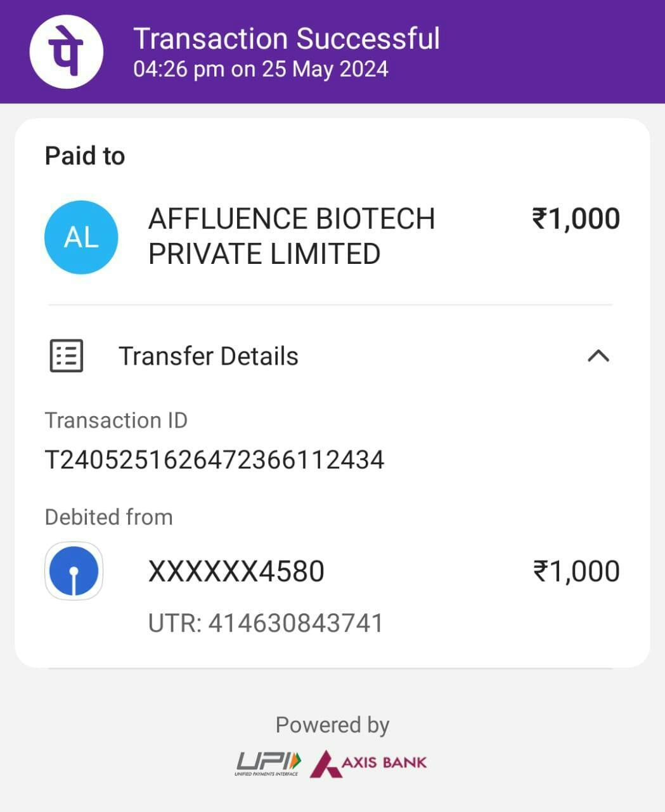Click the Transaction Successful header text
Viewport: 665px width, 812px height.
click(x=286, y=39)
